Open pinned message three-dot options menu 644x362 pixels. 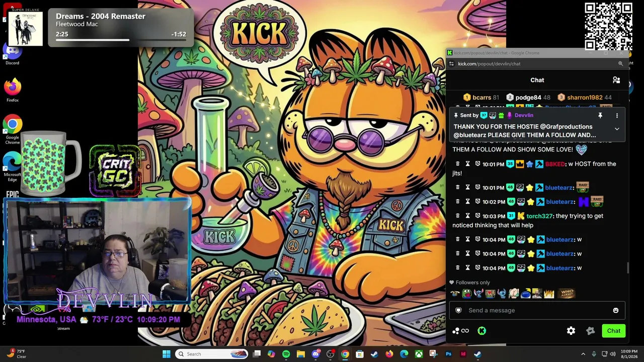tap(617, 116)
